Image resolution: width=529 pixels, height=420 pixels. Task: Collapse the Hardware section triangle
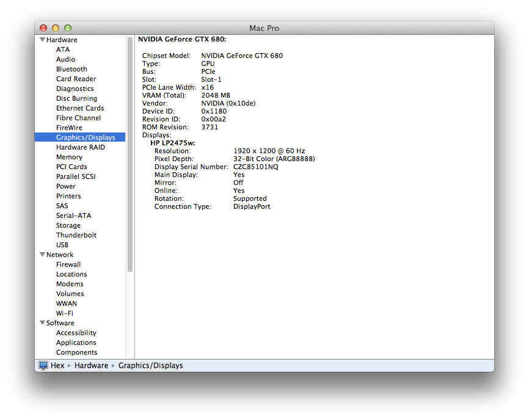pyautogui.click(x=43, y=40)
